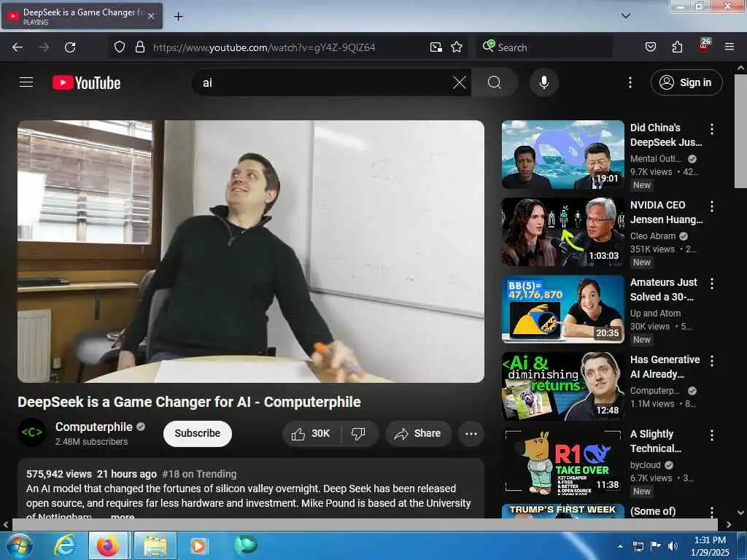Open Cleo Abram channel name
This screenshot has width=747, height=560.
pyautogui.click(x=653, y=236)
